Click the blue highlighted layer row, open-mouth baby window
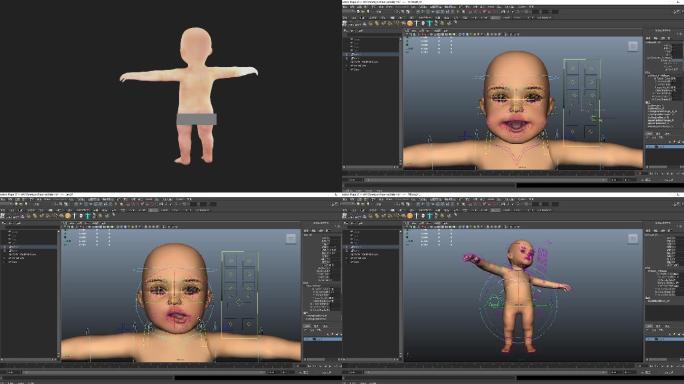The image size is (684, 384). [x=664, y=147]
